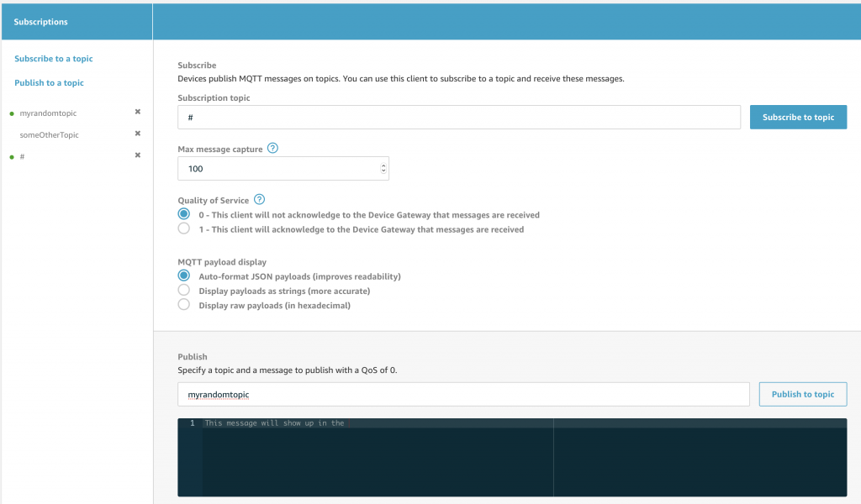Click inside the message payload code editor
This screenshot has width=861, height=504.
[x=512, y=458]
